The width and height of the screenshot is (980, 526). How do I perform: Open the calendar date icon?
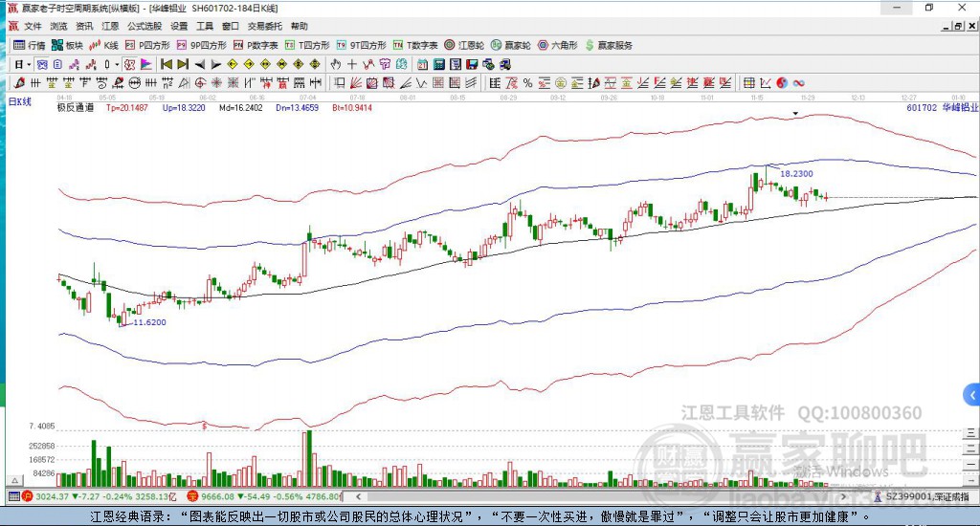coord(422,64)
